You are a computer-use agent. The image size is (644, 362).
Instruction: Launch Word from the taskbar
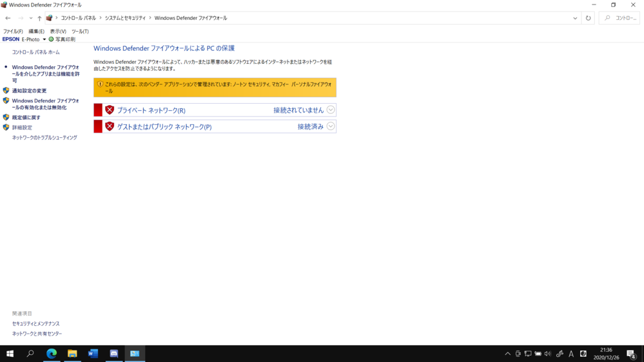click(93, 354)
